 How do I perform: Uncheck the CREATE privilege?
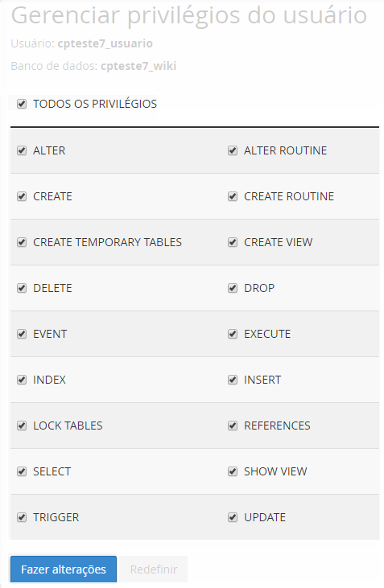click(x=22, y=196)
